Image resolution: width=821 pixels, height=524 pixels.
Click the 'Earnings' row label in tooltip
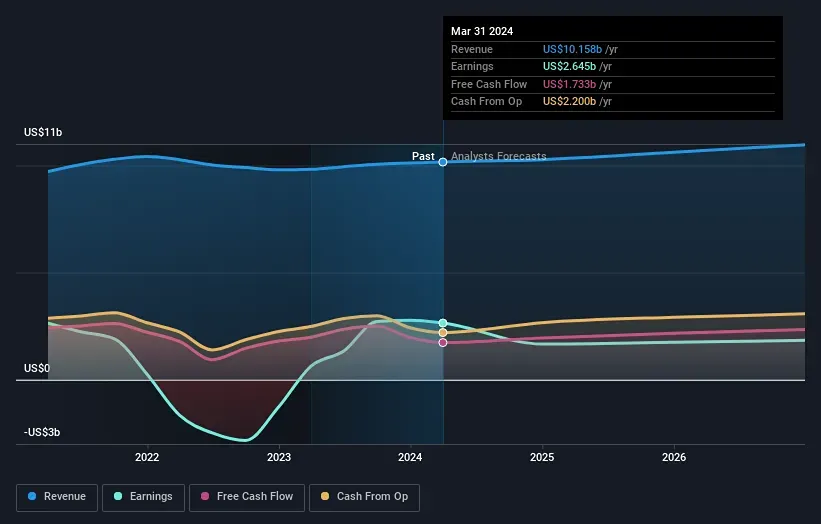tap(472, 66)
